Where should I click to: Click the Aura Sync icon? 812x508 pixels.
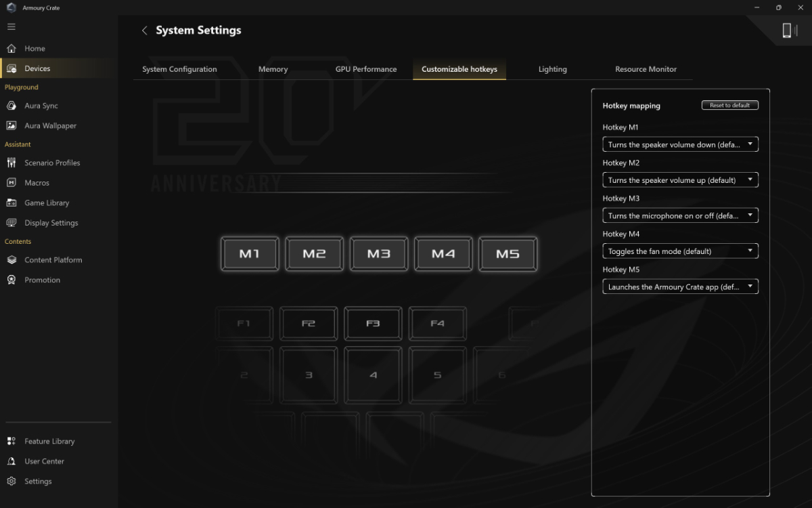coord(12,106)
